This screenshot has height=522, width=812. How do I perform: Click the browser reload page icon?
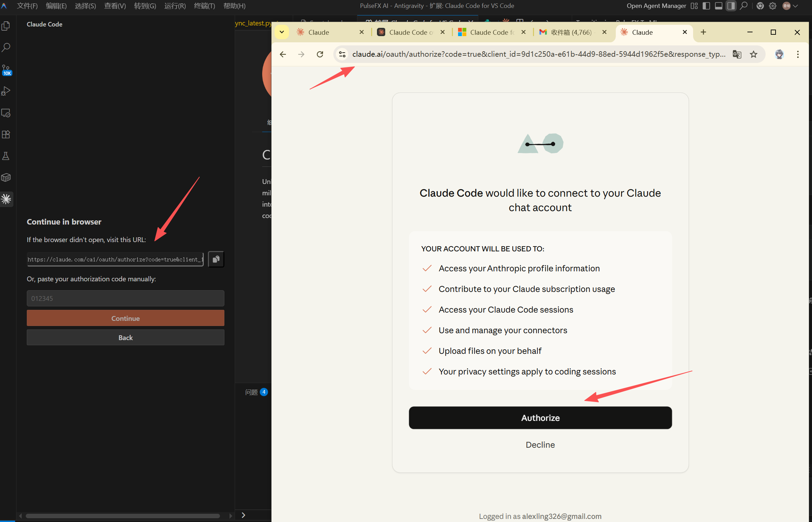[x=320, y=54]
